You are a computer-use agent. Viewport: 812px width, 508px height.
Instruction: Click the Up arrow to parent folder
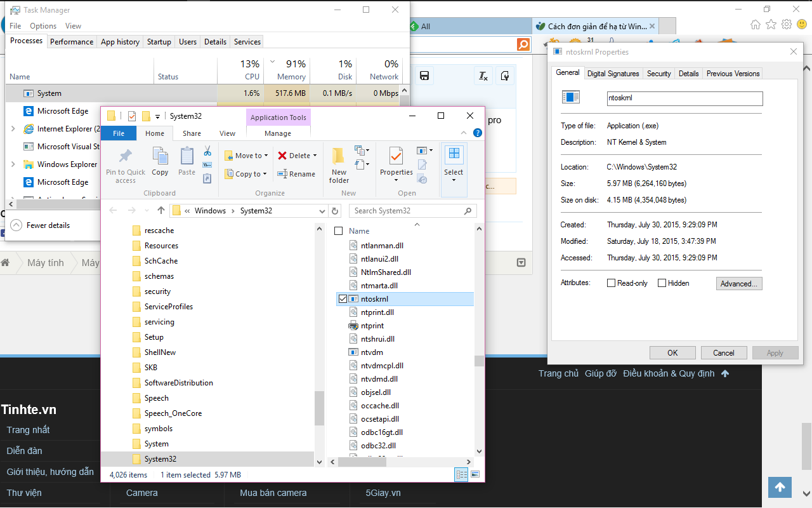tap(161, 211)
